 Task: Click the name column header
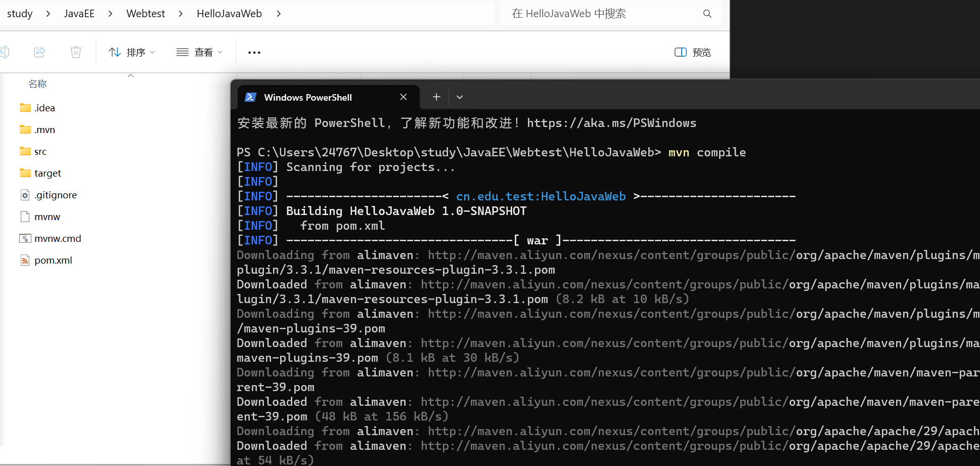37,84
